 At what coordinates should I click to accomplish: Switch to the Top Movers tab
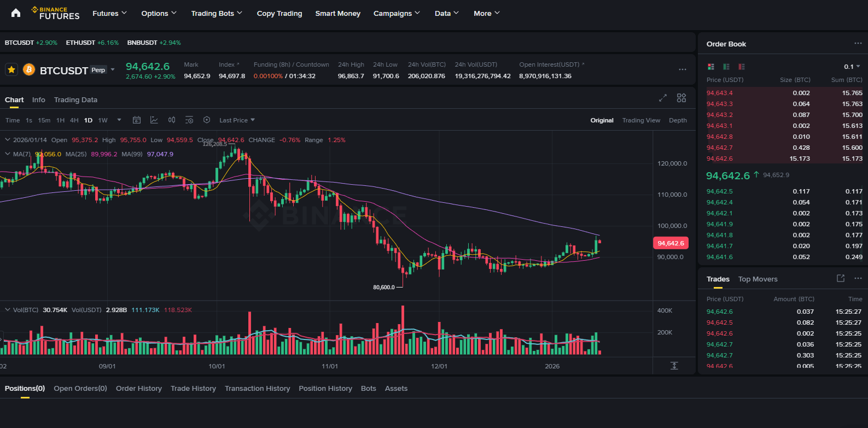coord(758,279)
